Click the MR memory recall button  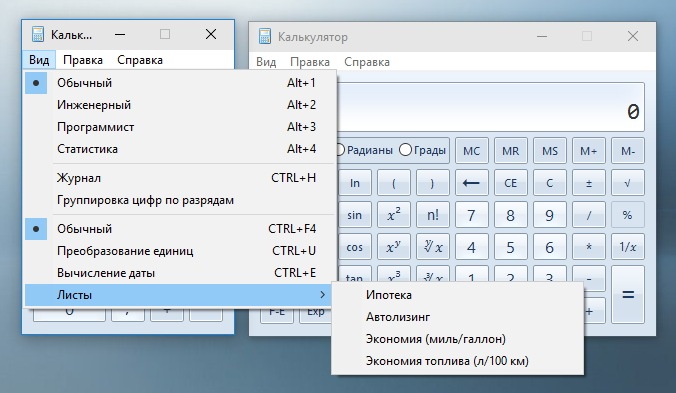coord(510,151)
